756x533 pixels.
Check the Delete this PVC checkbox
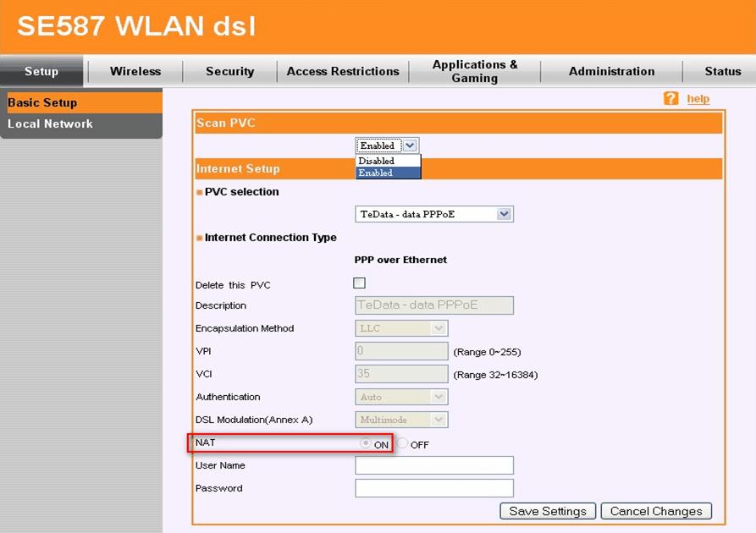pyautogui.click(x=359, y=282)
